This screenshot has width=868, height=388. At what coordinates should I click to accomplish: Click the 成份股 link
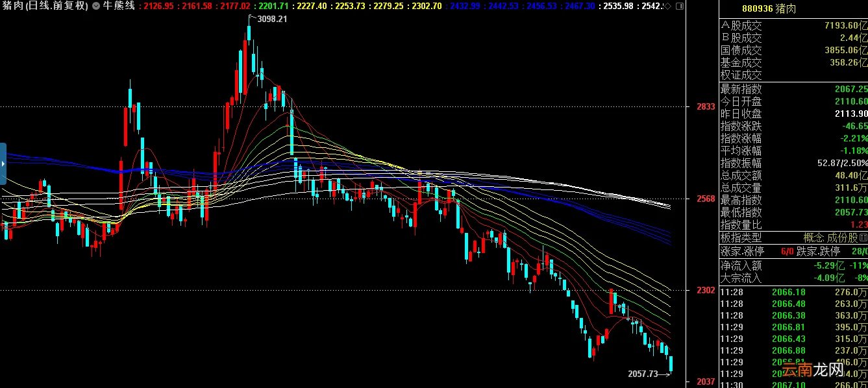843,237
